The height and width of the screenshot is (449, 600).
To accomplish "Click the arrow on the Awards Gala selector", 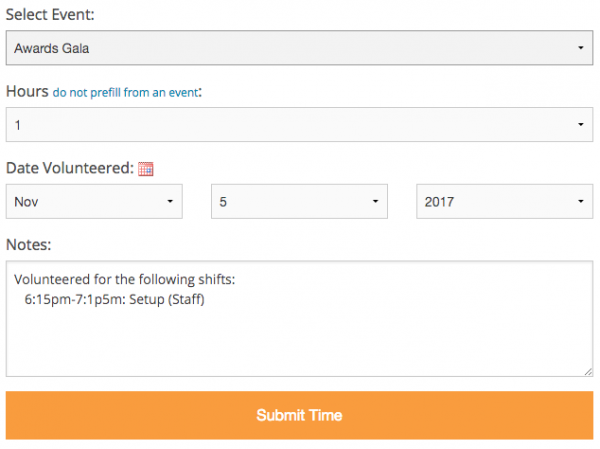I will click(580, 48).
